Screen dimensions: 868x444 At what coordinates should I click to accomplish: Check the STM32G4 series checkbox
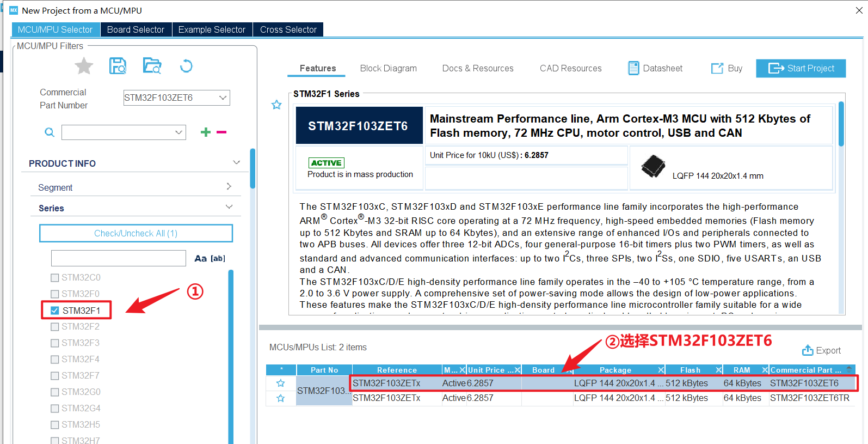54,409
